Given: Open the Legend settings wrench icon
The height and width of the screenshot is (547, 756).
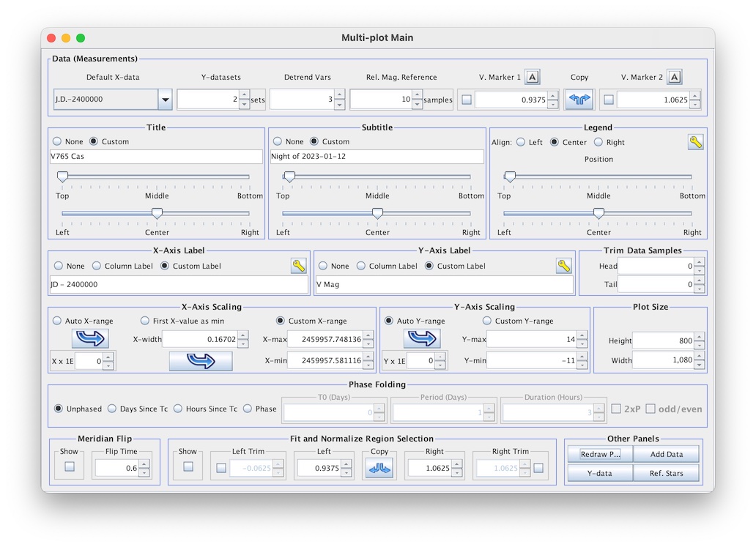Looking at the screenshot, I should pyautogui.click(x=695, y=142).
